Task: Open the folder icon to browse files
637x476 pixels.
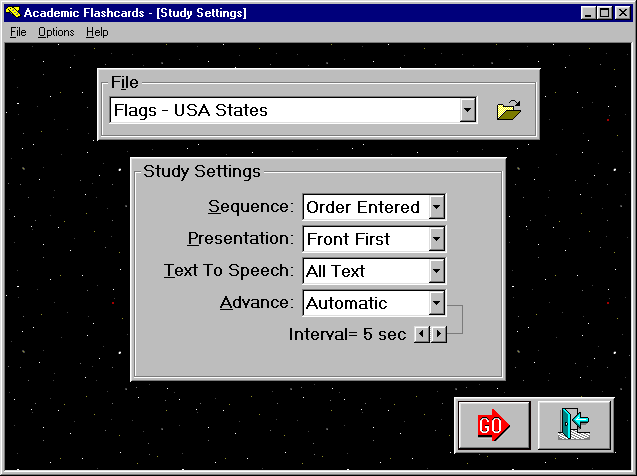Action: [509, 110]
